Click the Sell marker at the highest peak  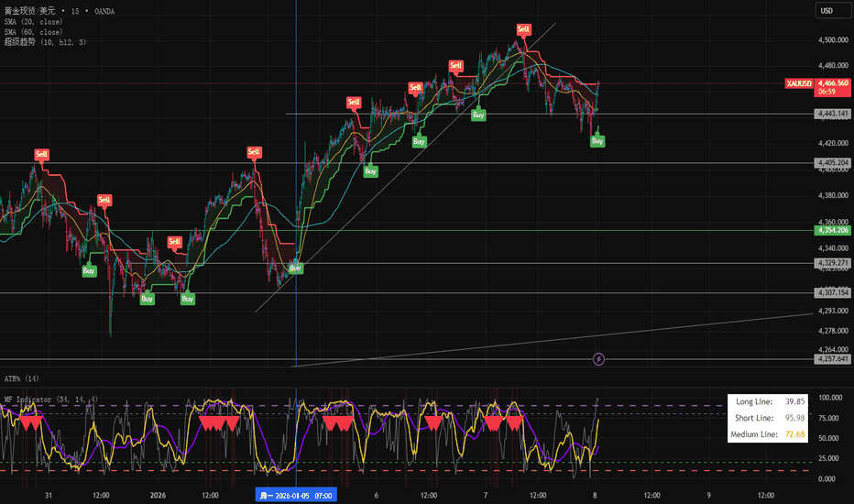pos(523,29)
